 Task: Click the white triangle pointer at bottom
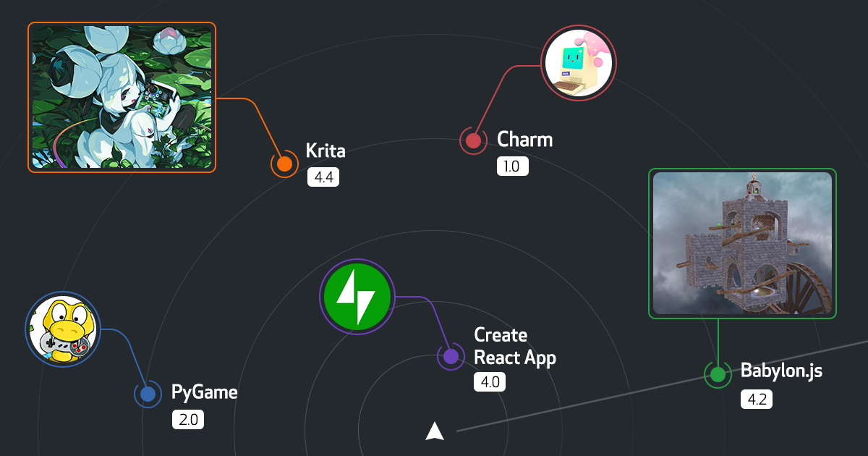(435, 430)
